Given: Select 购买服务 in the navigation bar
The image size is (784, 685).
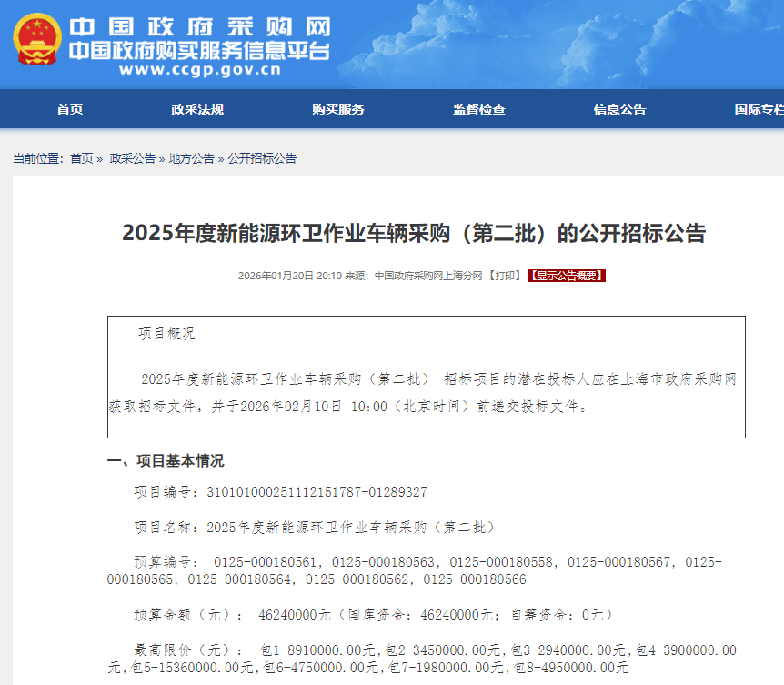Looking at the screenshot, I should point(338,109).
